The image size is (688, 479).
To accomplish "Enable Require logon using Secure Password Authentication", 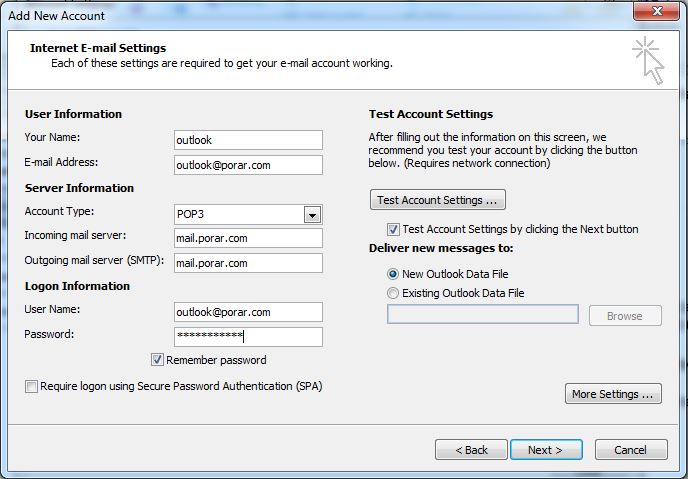I will 31,386.
